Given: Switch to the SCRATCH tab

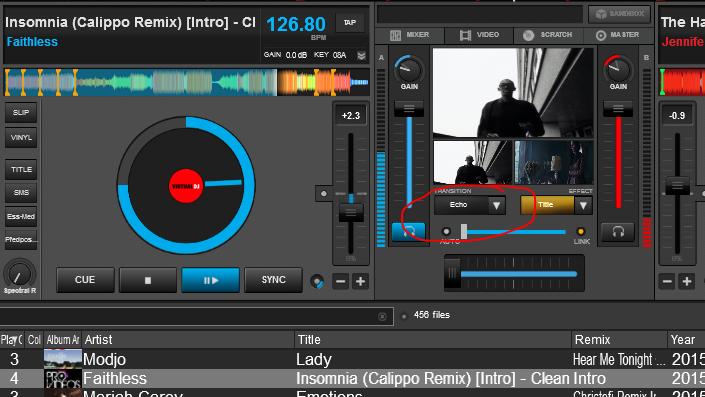Looking at the screenshot, I should tap(548, 35).
